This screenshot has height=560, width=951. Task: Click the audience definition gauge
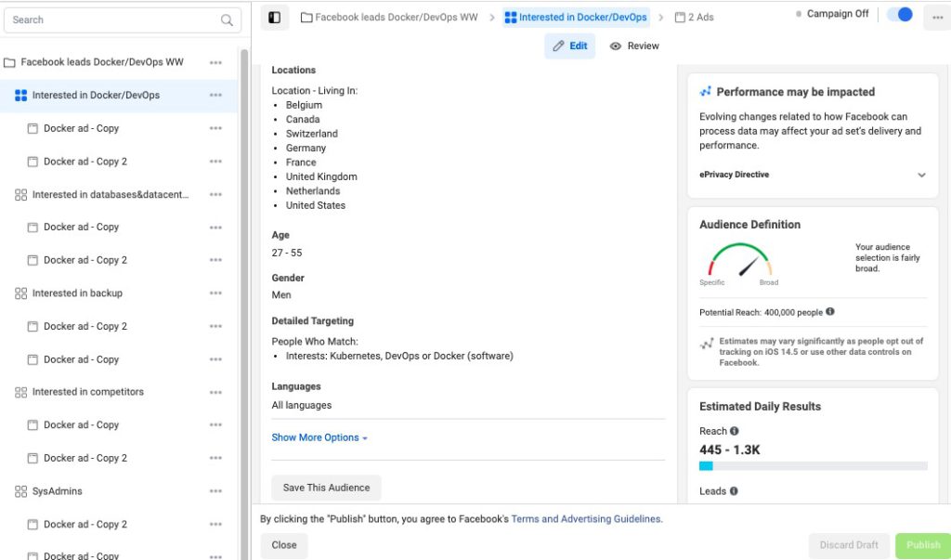tap(739, 262)
